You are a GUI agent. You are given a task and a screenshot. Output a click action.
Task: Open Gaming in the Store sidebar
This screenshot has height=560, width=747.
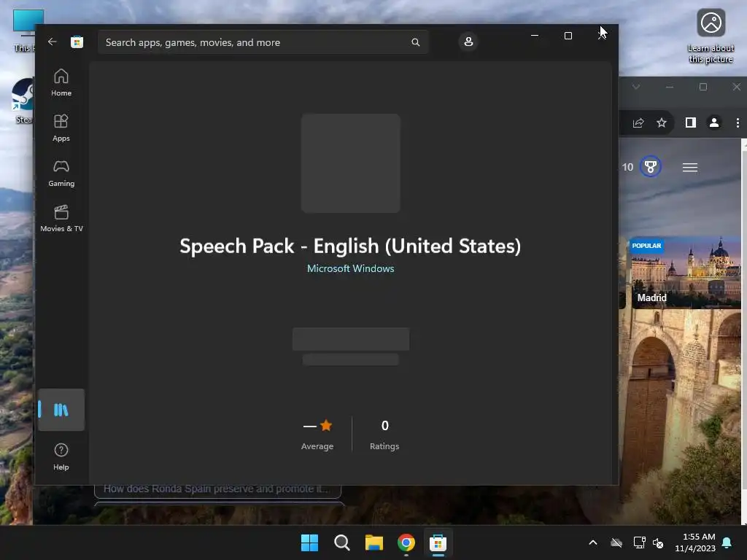(61, 173)
